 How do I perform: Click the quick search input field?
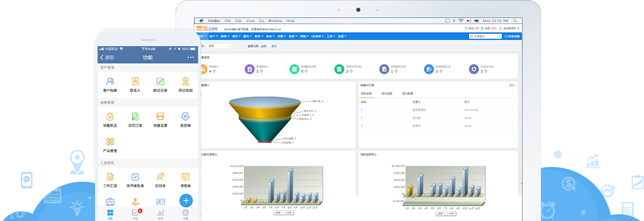pyautogui.click(x=485, y=36)
